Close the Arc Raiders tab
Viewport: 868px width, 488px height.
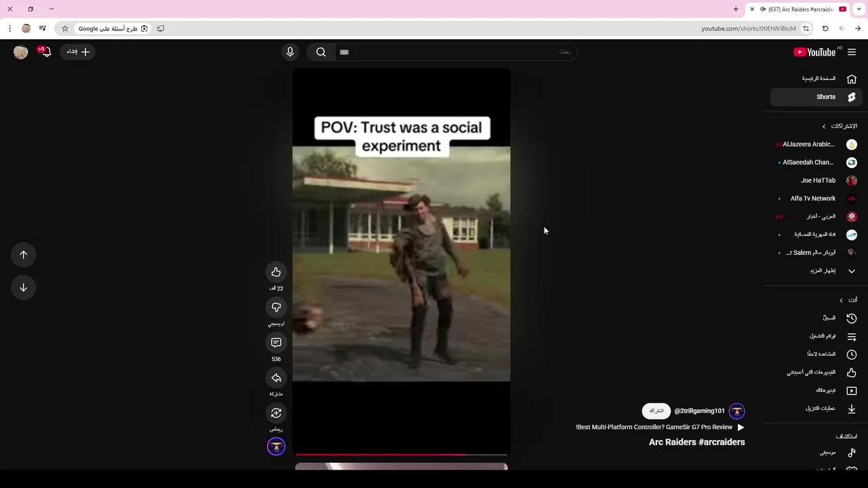[752, 9]
